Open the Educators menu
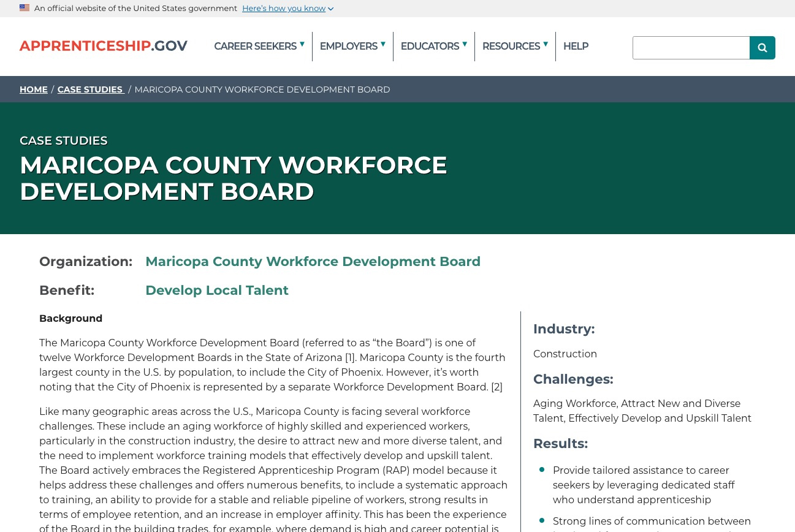 click(x=430, y=47)
